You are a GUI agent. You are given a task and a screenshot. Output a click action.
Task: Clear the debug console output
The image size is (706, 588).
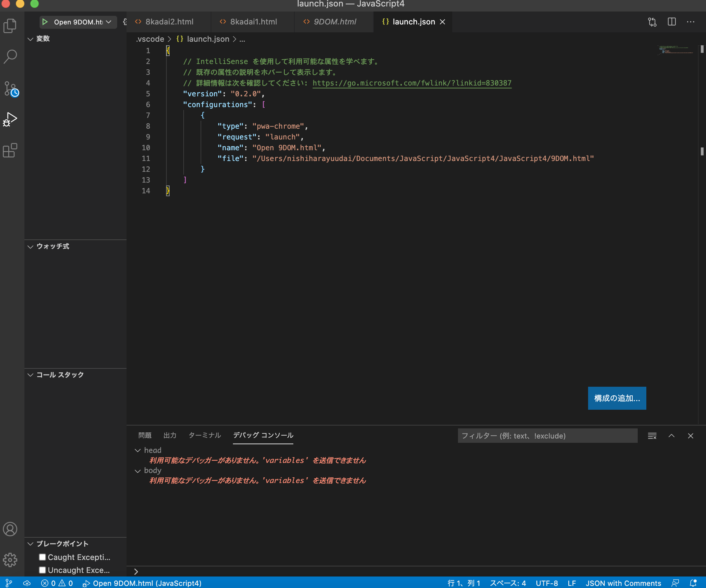pyautogui.click(x=652, y=436)
